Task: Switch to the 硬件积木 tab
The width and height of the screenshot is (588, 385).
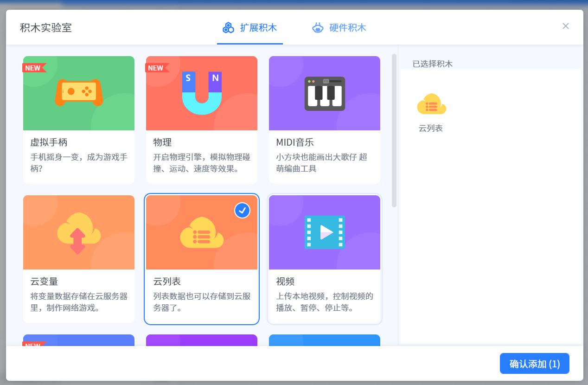Action: pyautogui.click(x=339, y=28)
